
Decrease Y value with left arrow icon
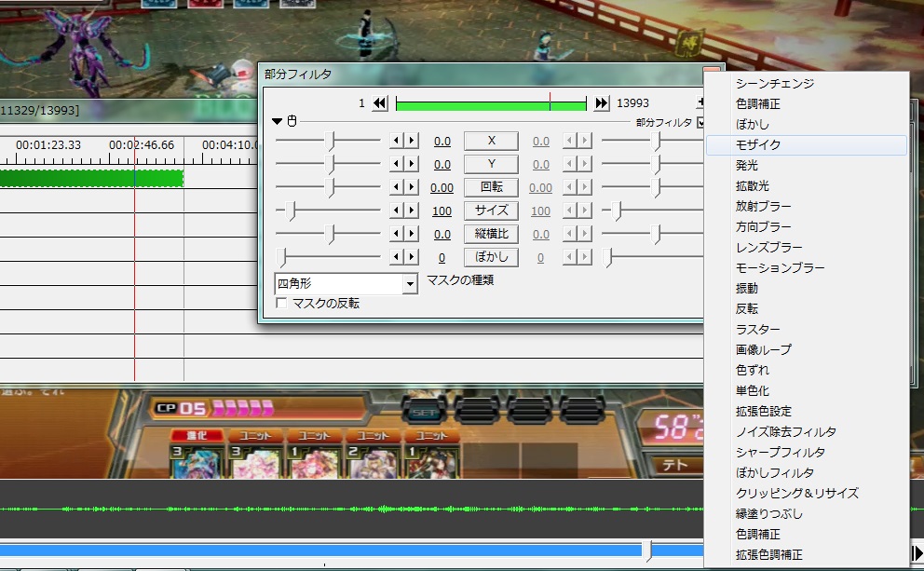pyautogui.click(x=396, y=164)
